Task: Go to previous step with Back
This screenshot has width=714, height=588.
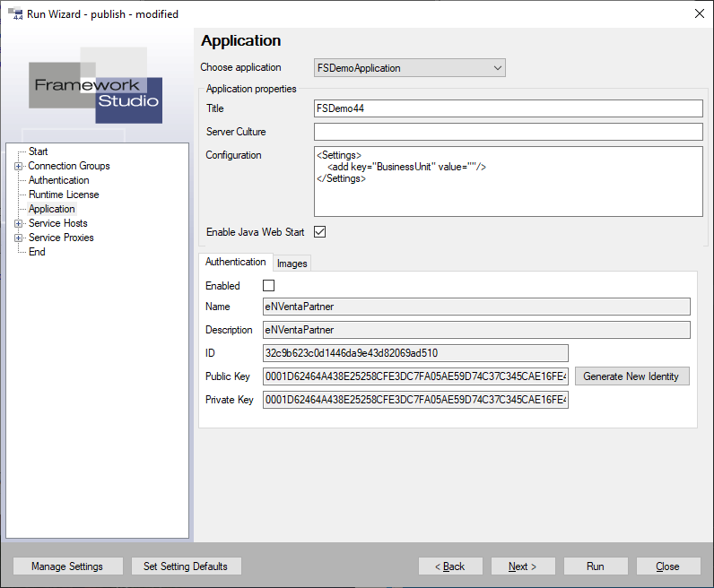Action: pyautogui.click(x=450, y=566)
